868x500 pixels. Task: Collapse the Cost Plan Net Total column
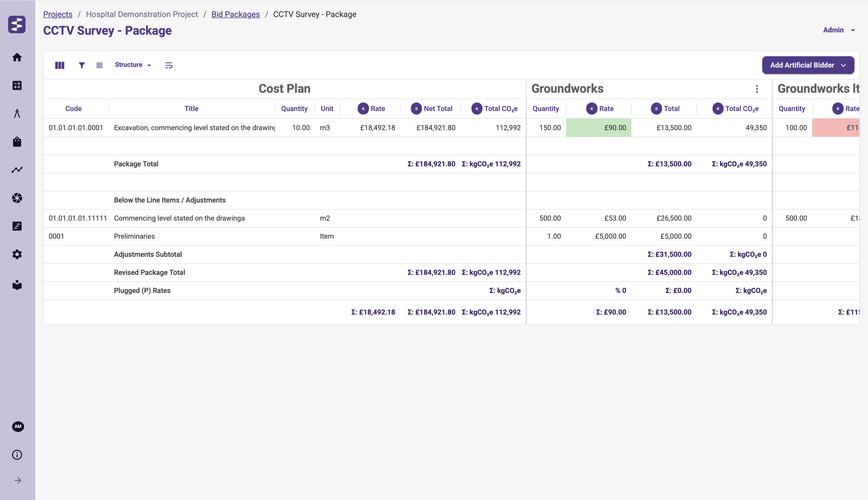[x=416, y=109]
